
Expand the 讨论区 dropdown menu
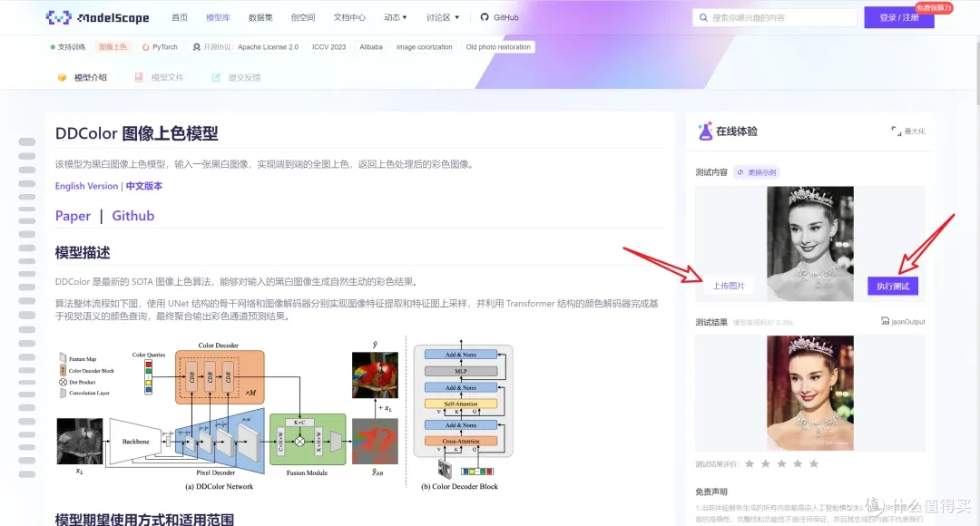pyautogui.click(x=443, y=17)
